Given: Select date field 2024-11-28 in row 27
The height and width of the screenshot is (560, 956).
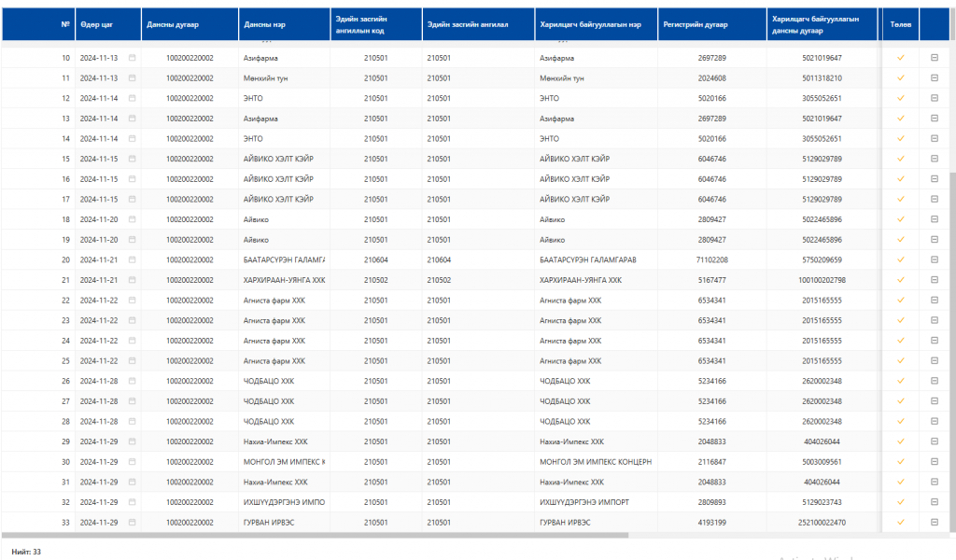Looking at the screenshot, I should tap(99, 401).
